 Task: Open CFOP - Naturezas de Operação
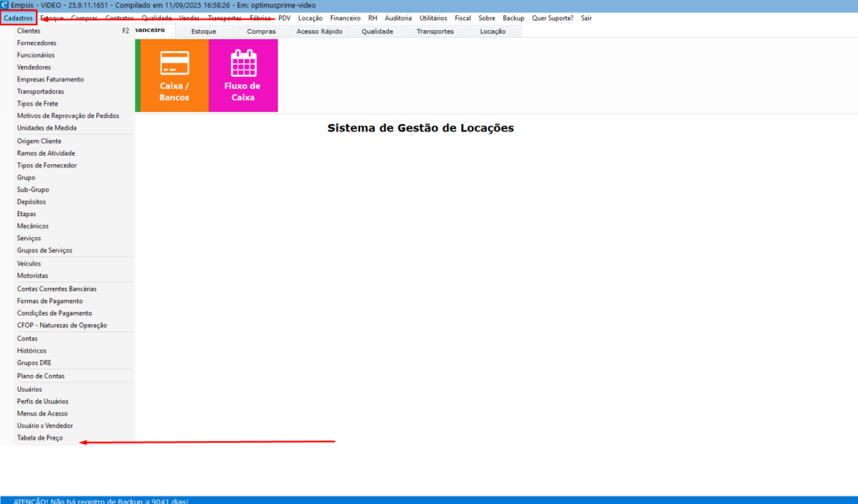click(62, 325)
